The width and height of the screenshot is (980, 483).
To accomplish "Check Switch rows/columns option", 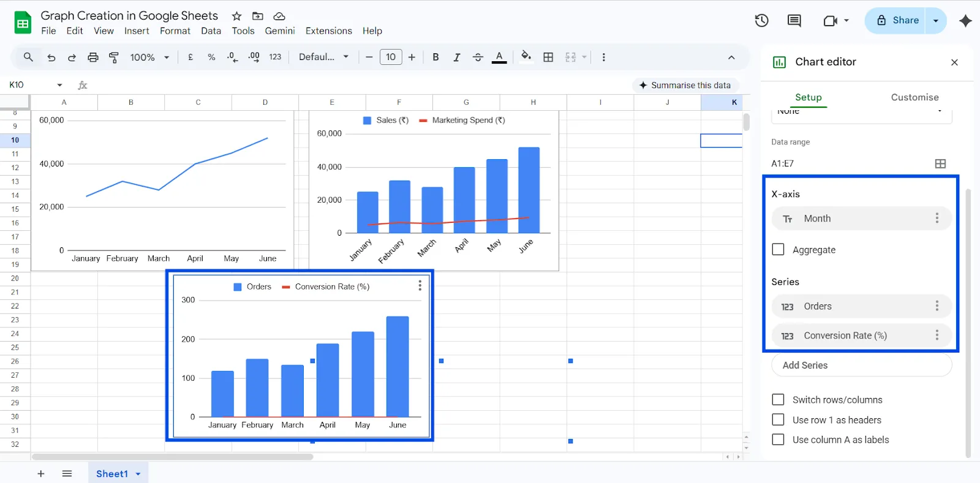I will [778, 400].
